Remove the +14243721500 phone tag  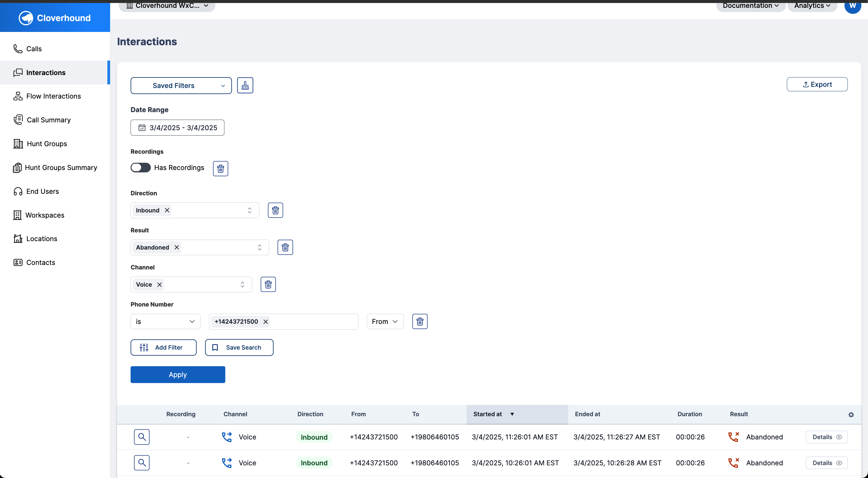point(265,322)
